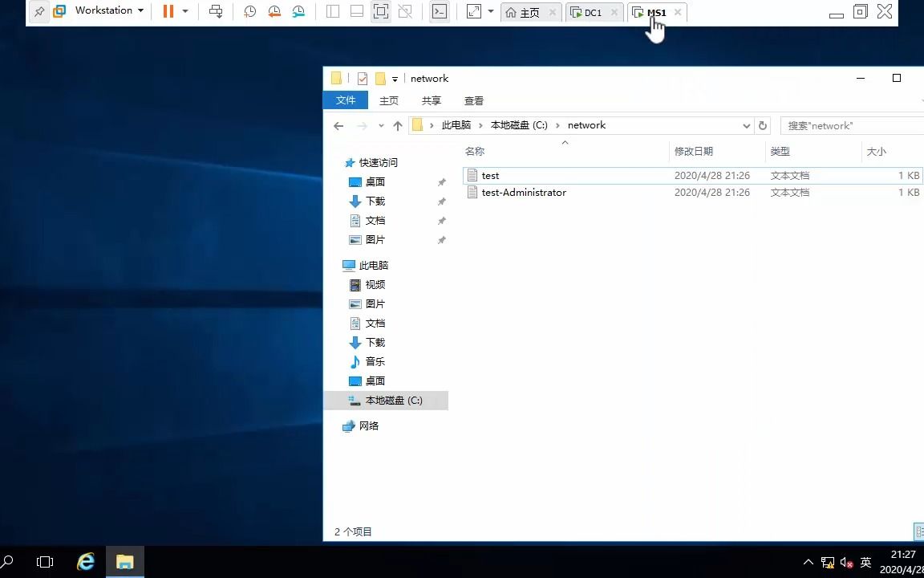Screen dimensions: 924x578
Task: Click 本地磁盘 (C:) in address breadcrumb
Action: pyautogui.click(x=519, y=125)
